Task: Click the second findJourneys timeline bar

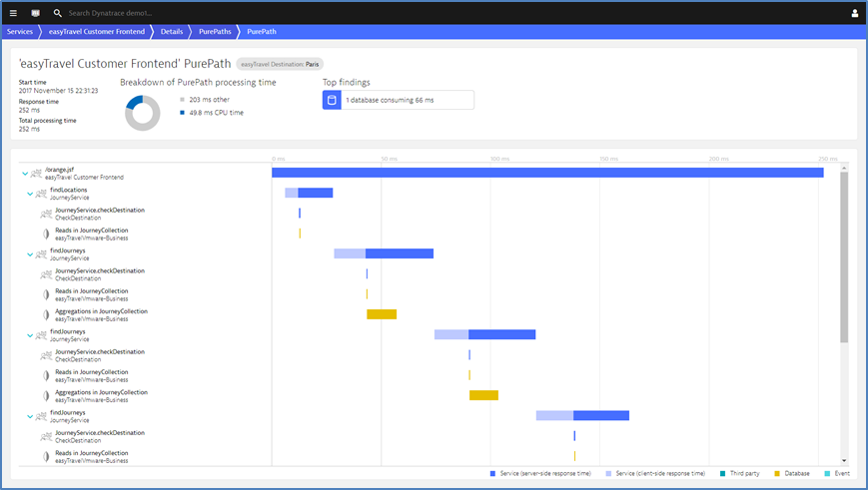Action: pos(484,334)
